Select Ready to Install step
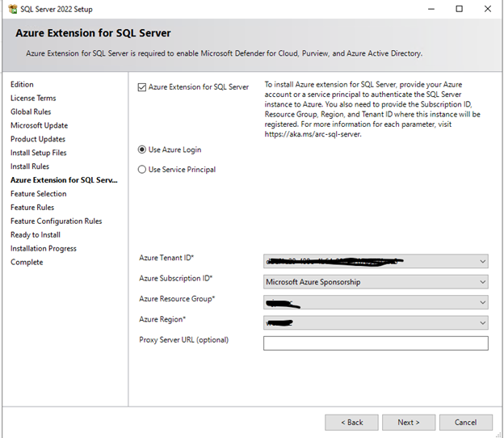The height and width of the screenshot is (438, 504). pos(36,234)
